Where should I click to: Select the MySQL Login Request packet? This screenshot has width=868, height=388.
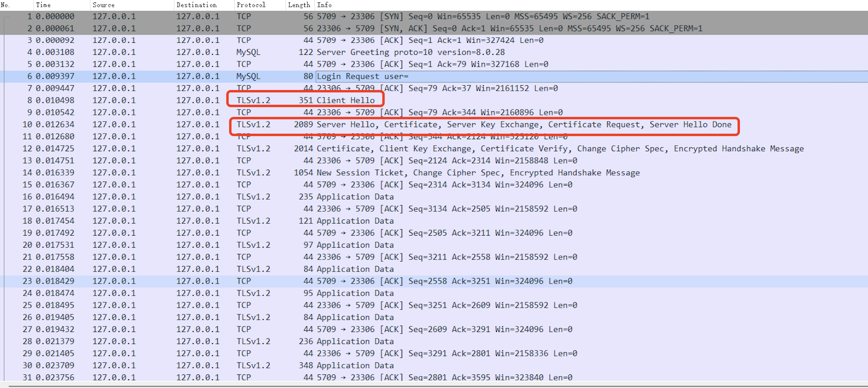[x=362, y=76]
